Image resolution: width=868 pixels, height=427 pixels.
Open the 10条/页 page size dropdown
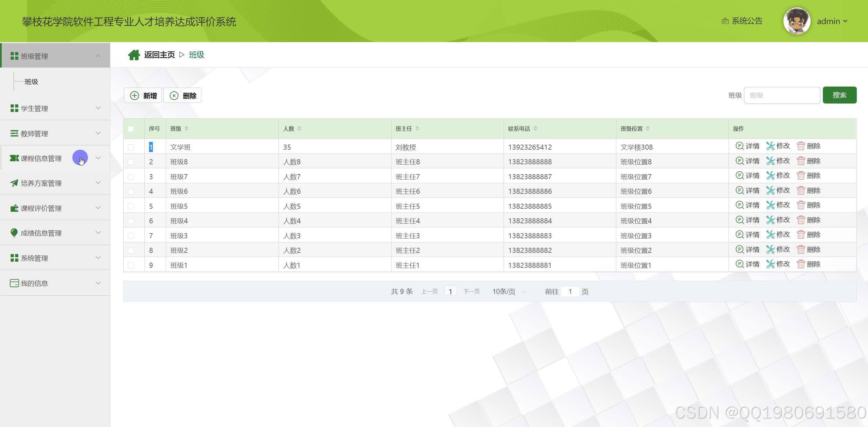[508, 292]
